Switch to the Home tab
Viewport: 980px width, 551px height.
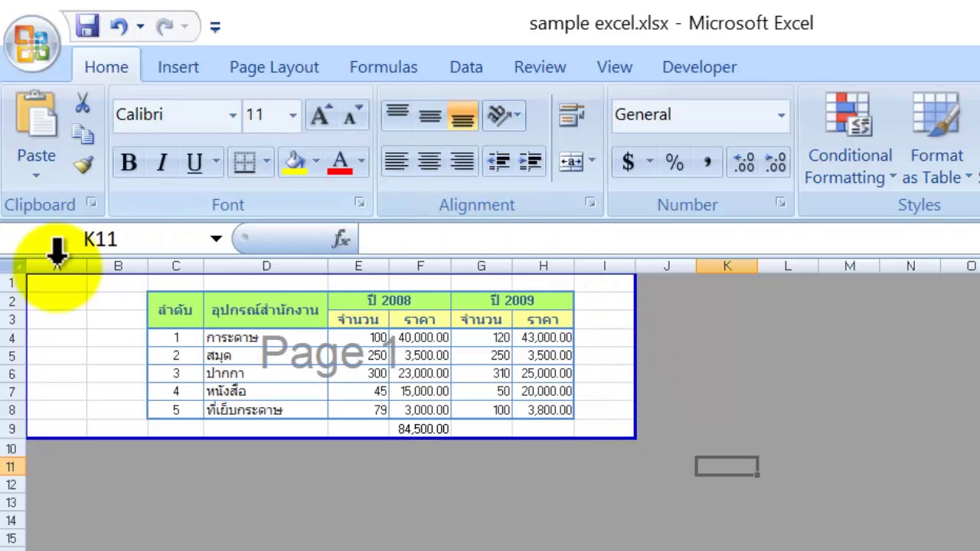coord(106,67)
